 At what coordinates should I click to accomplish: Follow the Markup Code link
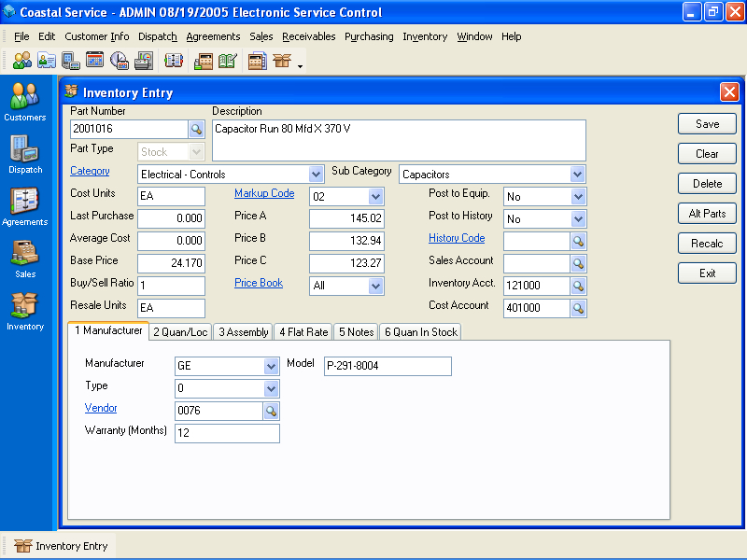[264, 193]
